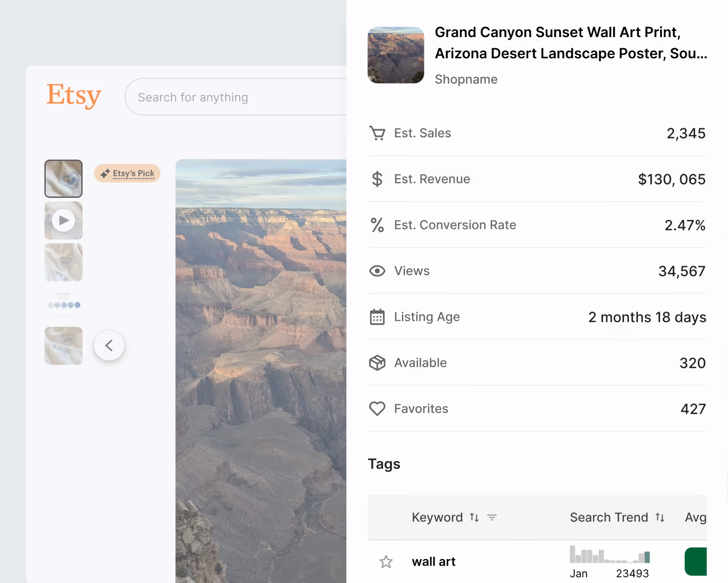Click the Favorites heart icon

(x=377, y=409)
